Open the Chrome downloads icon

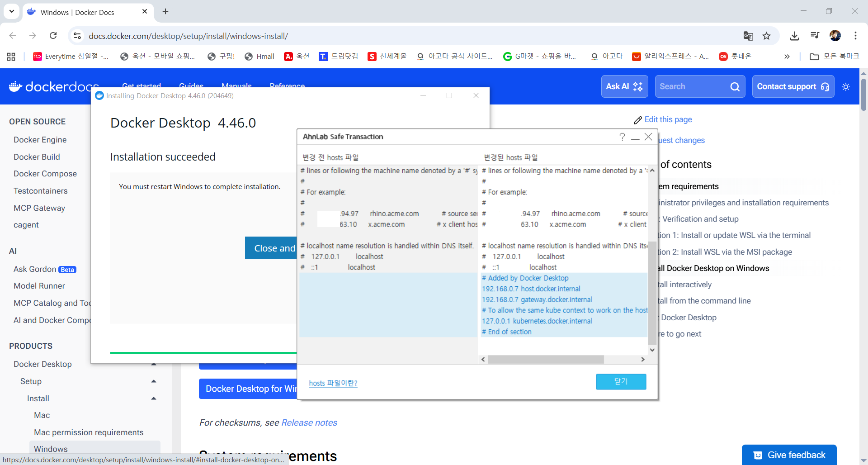(x=794, y=36)
